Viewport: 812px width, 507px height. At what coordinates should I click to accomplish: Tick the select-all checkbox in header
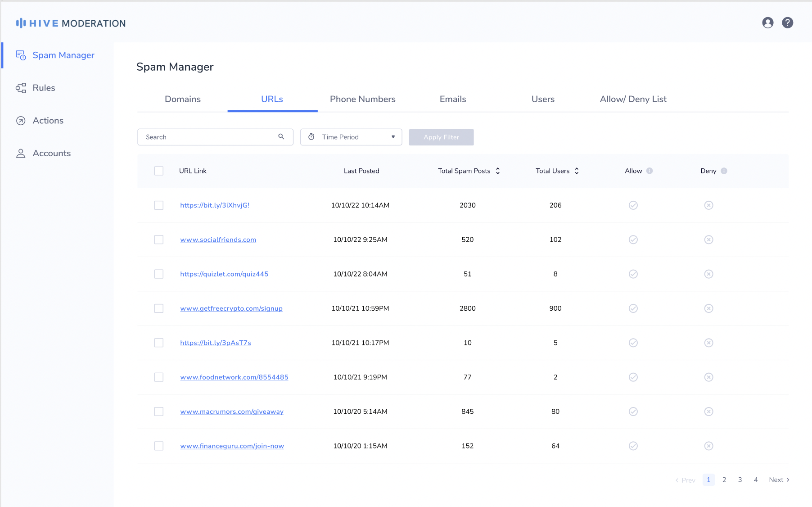159,171
